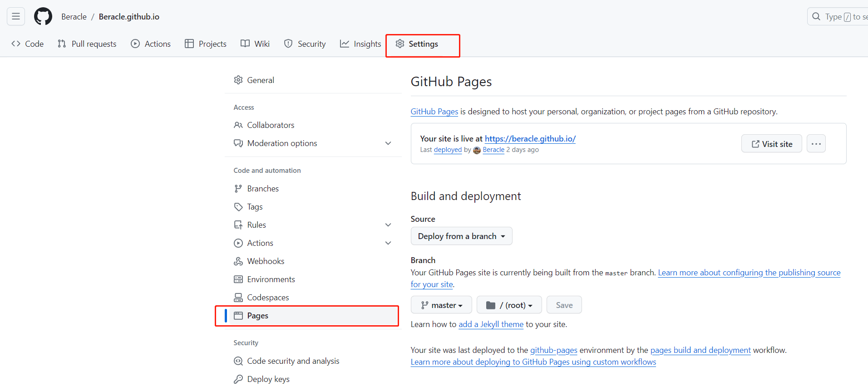Click the pull request icon in repo nav
Screen dimensions: 868x386
tap(62, 44)
